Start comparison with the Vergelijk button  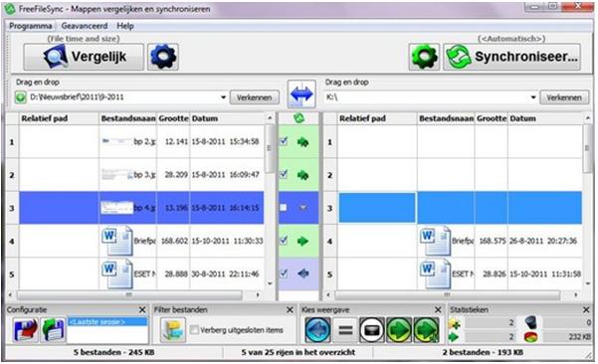[x=84, y=57]
